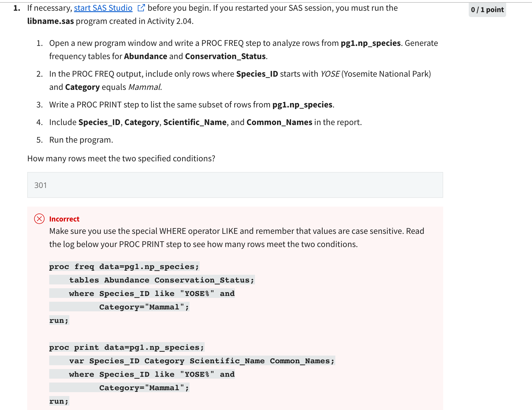Click the bold Species_ID variable name

(x=257, y=74)
